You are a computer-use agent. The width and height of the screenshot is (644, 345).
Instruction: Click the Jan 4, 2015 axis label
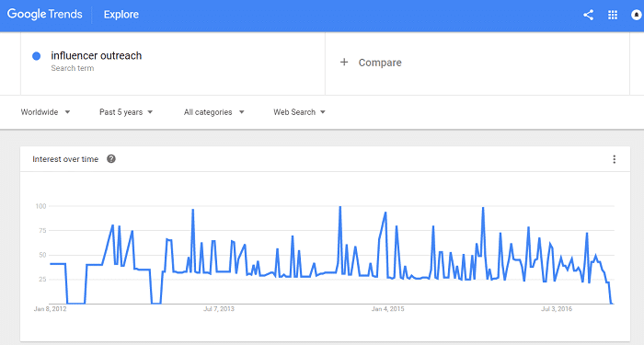coord(387,309)
